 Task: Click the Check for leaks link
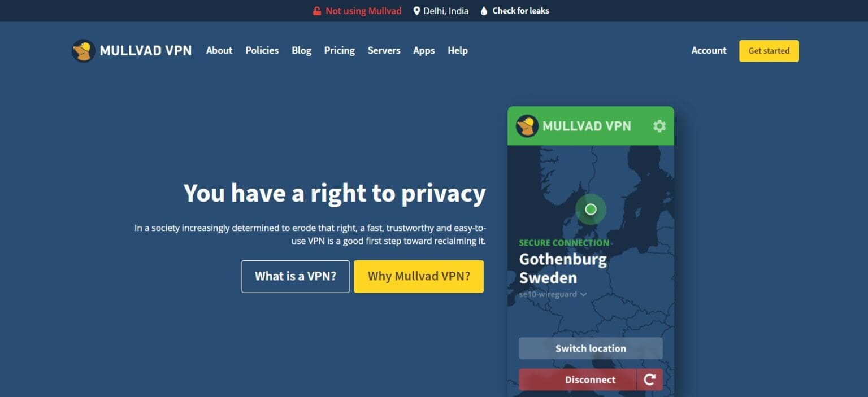[x=520, y=11]
